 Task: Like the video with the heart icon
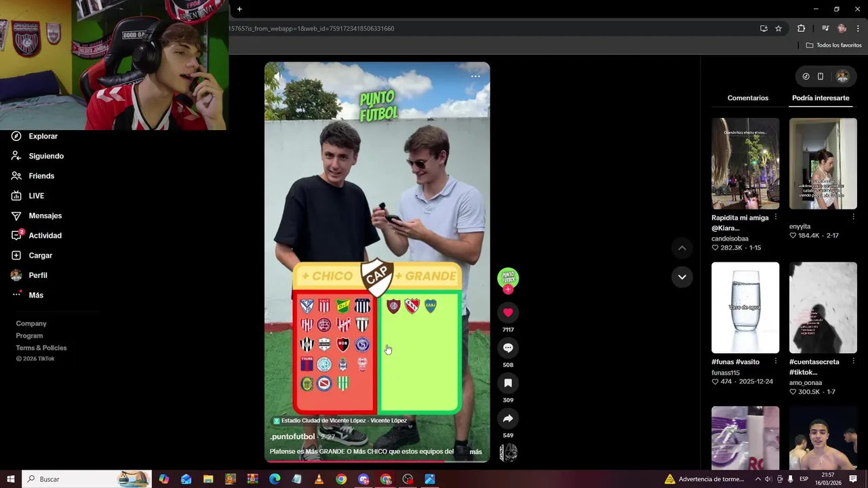point(508,312)
